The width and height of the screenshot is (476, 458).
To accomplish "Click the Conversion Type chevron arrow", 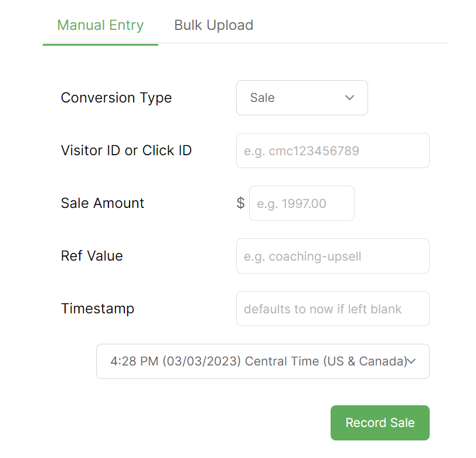I will (x=350, y=98).
